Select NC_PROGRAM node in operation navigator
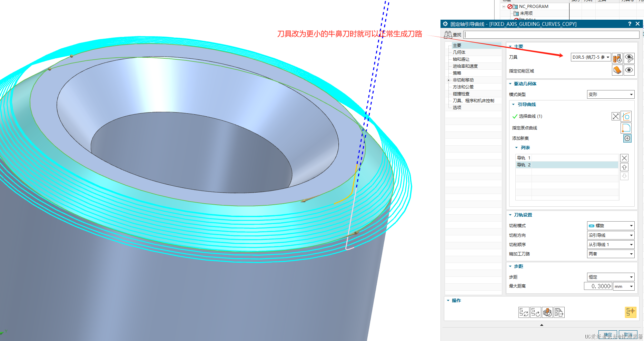This screenshot has height=341, width=644. 533,7
